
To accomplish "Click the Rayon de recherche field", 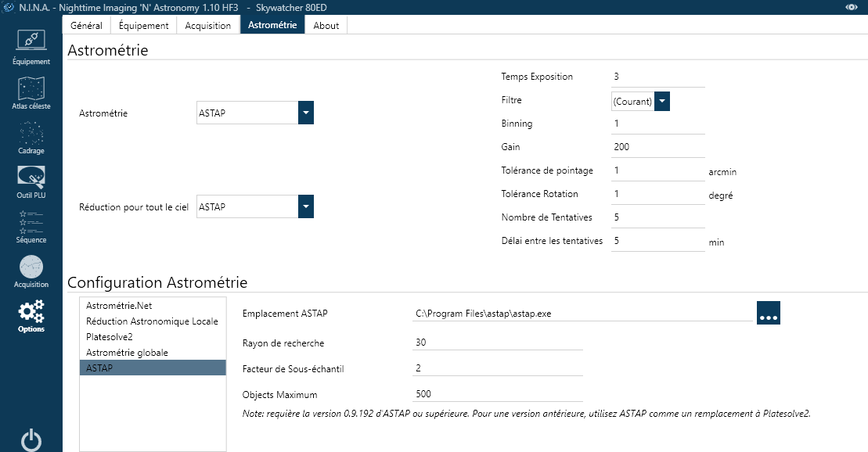I will [497, 343].
